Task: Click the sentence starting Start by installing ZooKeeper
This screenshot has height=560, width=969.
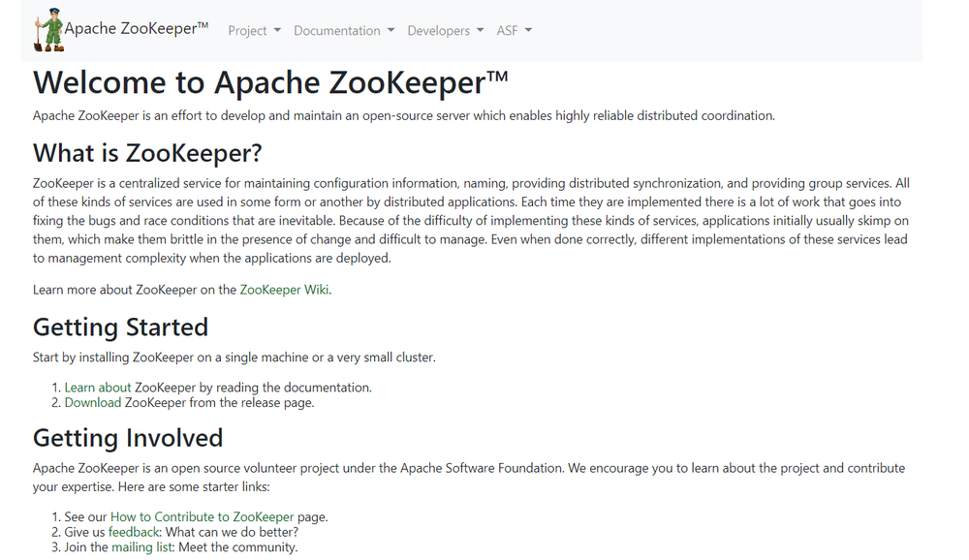Action: pos(234,358)
